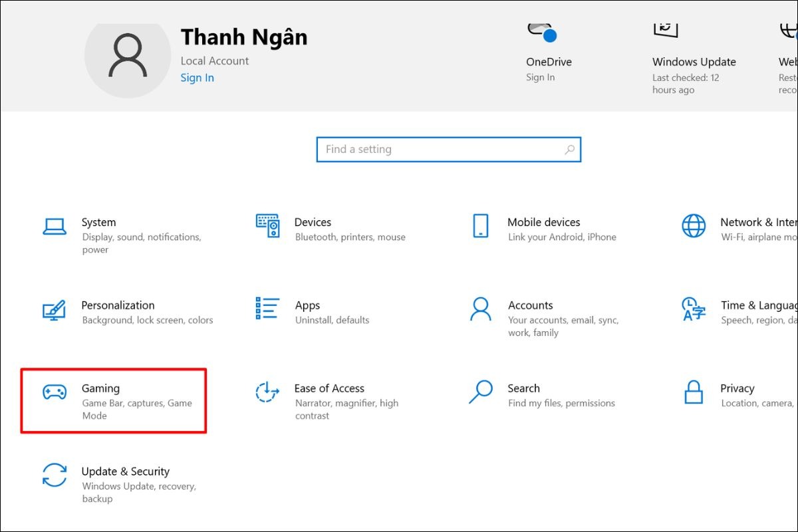This screenshot has width=798, height=532.
Task: Select the Personalization category title
Action: (118, 305)
